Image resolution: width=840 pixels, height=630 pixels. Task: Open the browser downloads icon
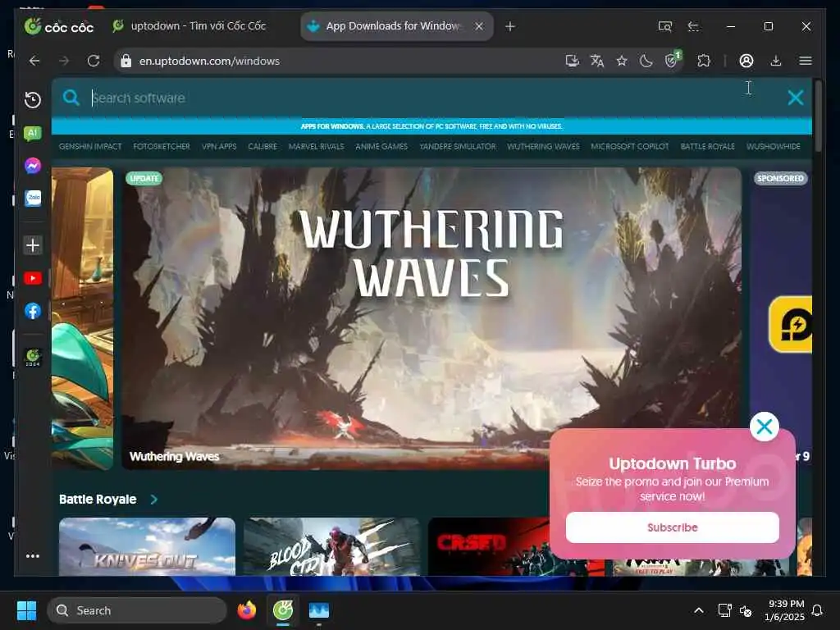[x=776, y=61]
